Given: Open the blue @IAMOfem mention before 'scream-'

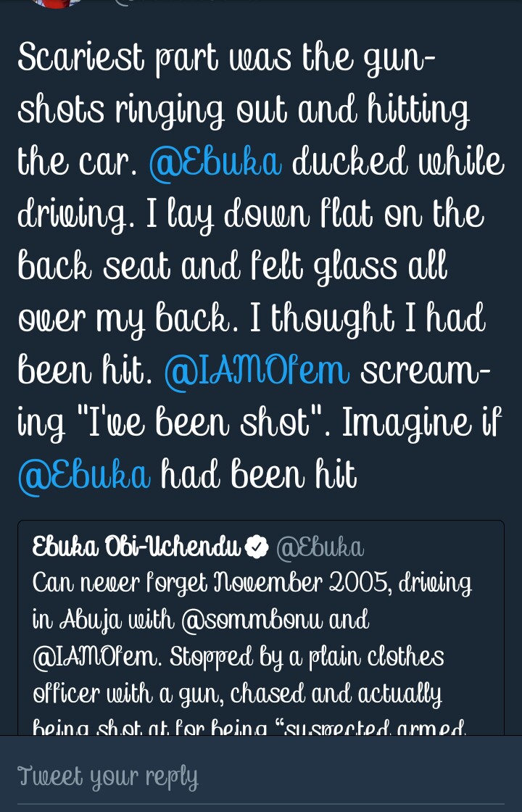Looking at the screenshot, I should [257, 372].
